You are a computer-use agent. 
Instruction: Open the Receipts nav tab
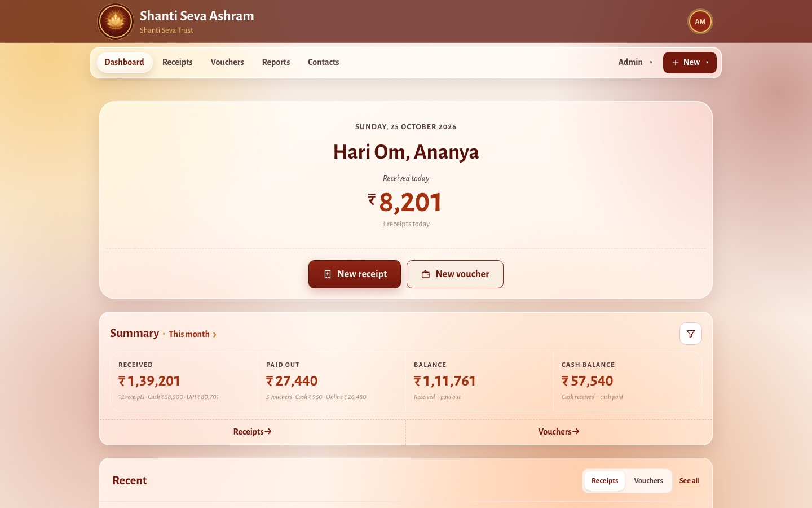[178, 62]
